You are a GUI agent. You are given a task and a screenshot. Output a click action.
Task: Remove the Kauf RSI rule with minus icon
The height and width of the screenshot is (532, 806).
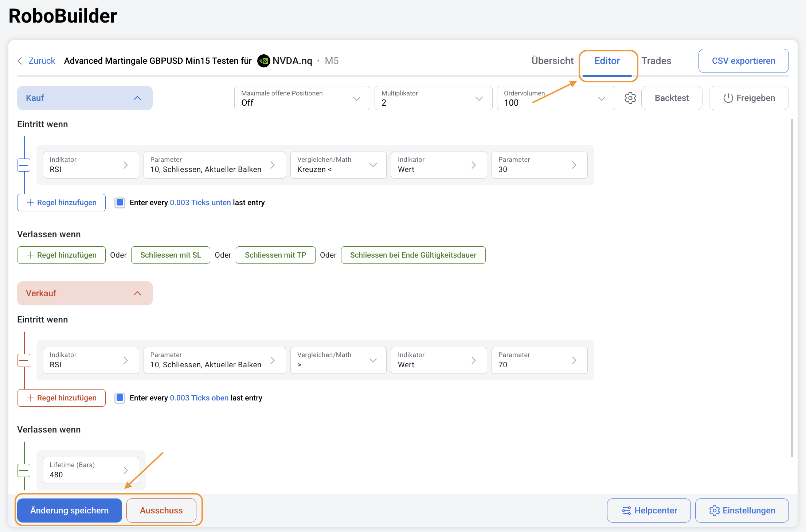pyautogui.click(x=24, y=165)
